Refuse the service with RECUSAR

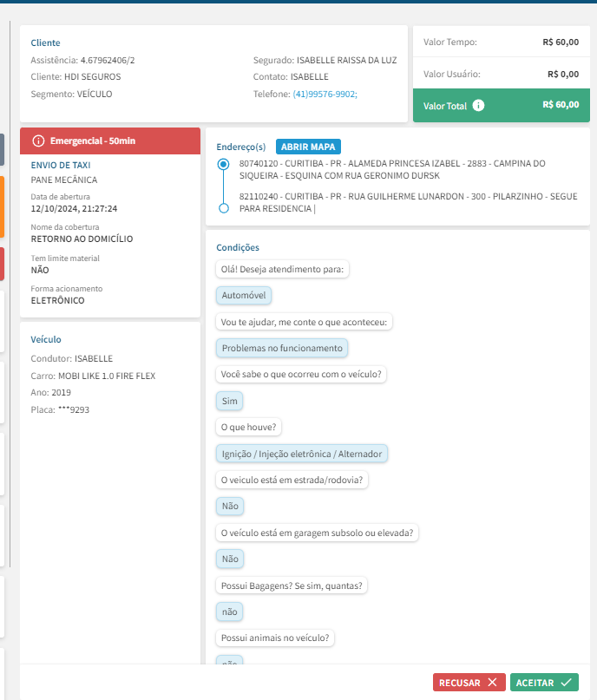pyautogui.click(x=469, y=682)
